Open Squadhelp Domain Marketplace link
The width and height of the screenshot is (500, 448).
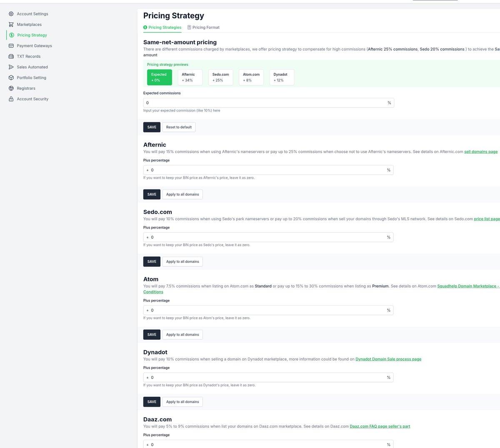(468, 286)
